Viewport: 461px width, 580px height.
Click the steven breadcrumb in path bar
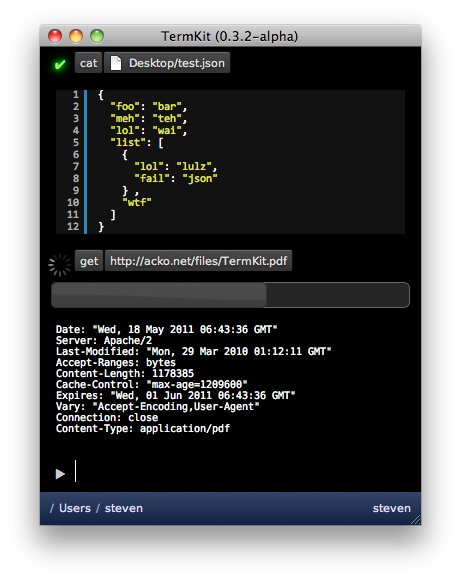pos(124,508)
